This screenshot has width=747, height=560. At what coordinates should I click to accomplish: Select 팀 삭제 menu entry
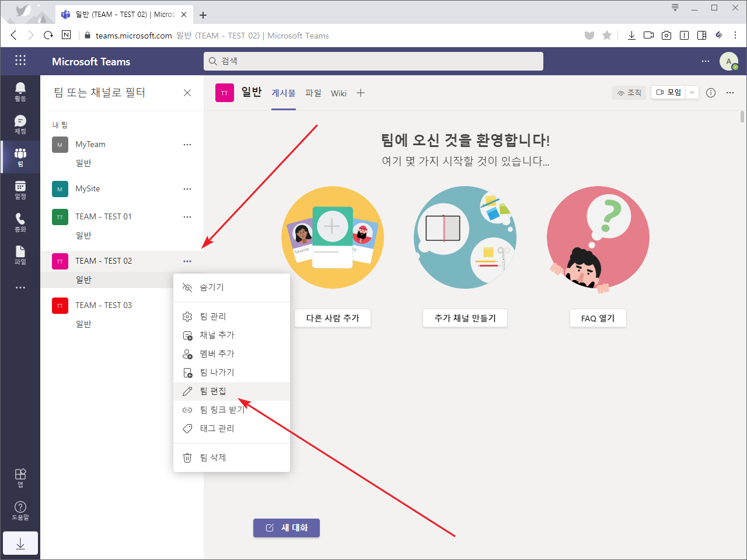click(232, 457)
